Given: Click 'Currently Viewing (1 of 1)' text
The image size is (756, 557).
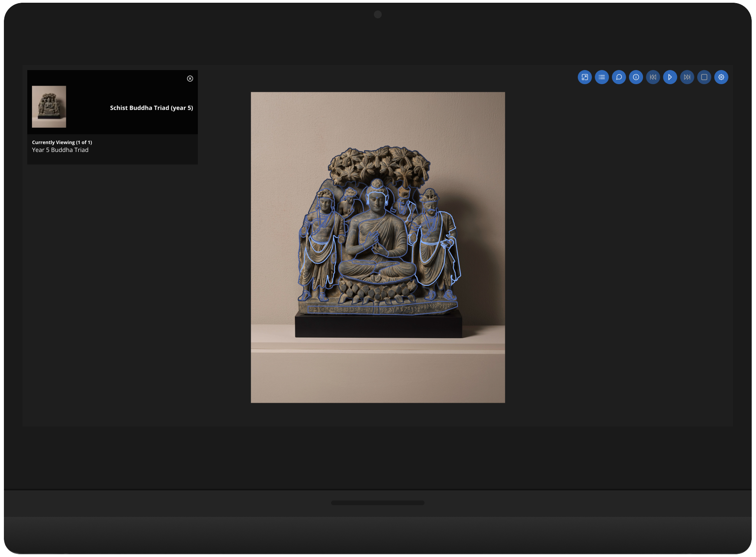Looking at the screenshot, I should click(62, 143).
